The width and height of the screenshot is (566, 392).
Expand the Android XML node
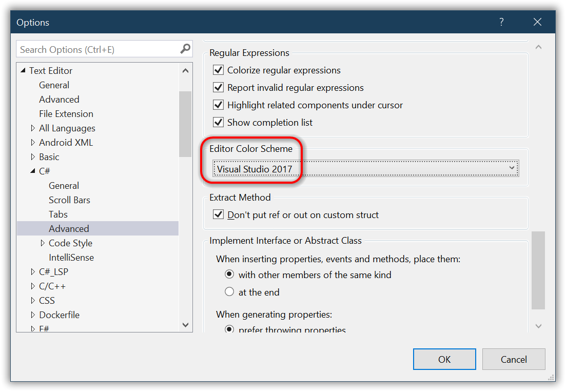coord(33,143)
